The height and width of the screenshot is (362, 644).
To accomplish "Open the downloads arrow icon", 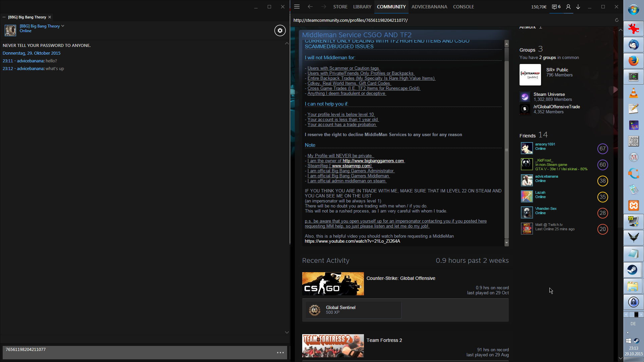I will pyautogui.click(x=578, y=7).
